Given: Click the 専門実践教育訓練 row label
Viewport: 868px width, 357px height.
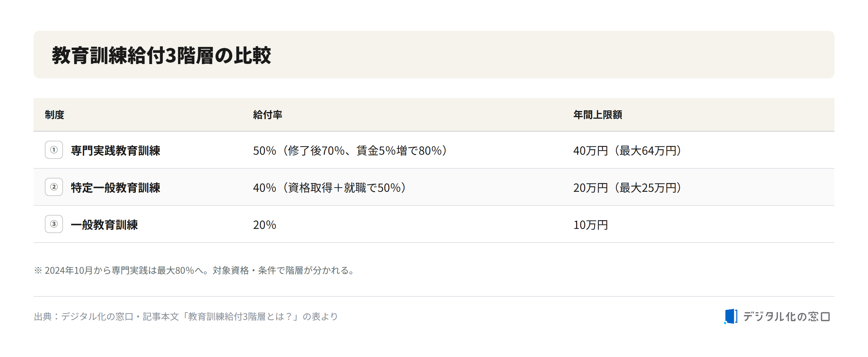Looking at the screenshot, I should pos(115,150).
